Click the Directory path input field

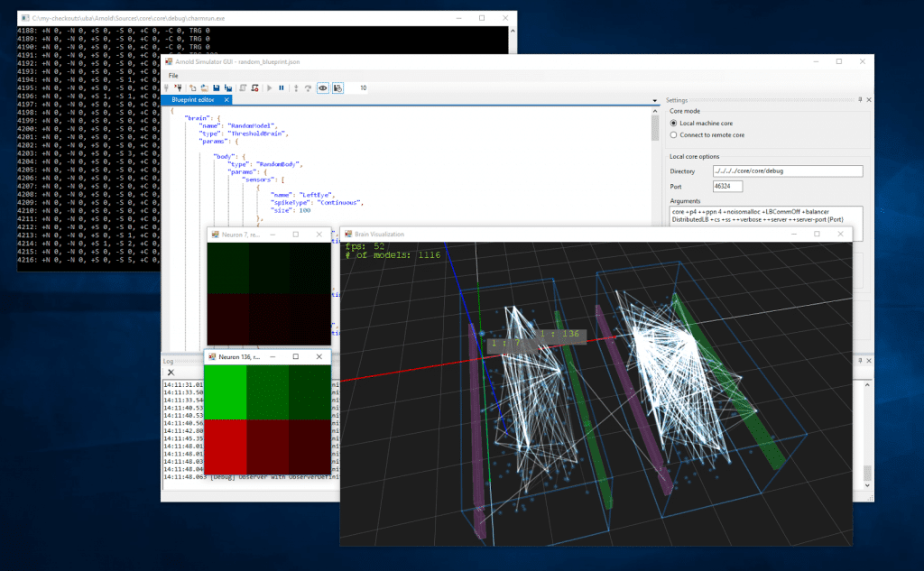click(x=788, y=170)
